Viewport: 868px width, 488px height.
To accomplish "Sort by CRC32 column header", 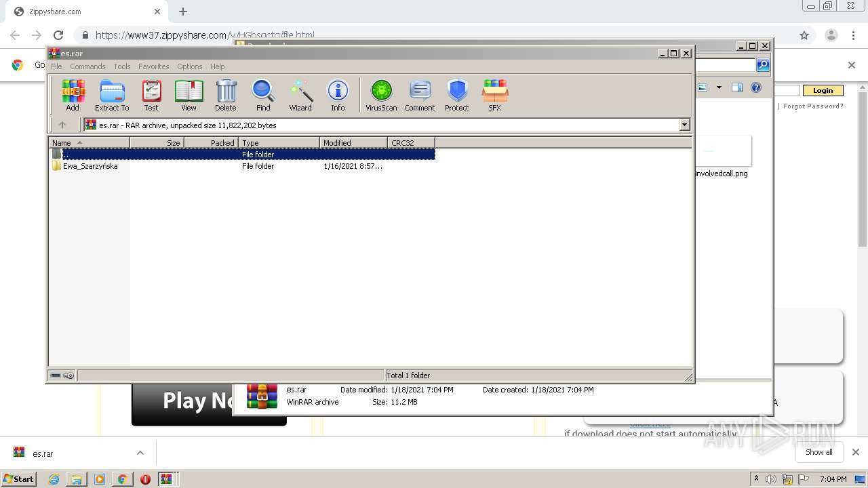I will [411, 142].
